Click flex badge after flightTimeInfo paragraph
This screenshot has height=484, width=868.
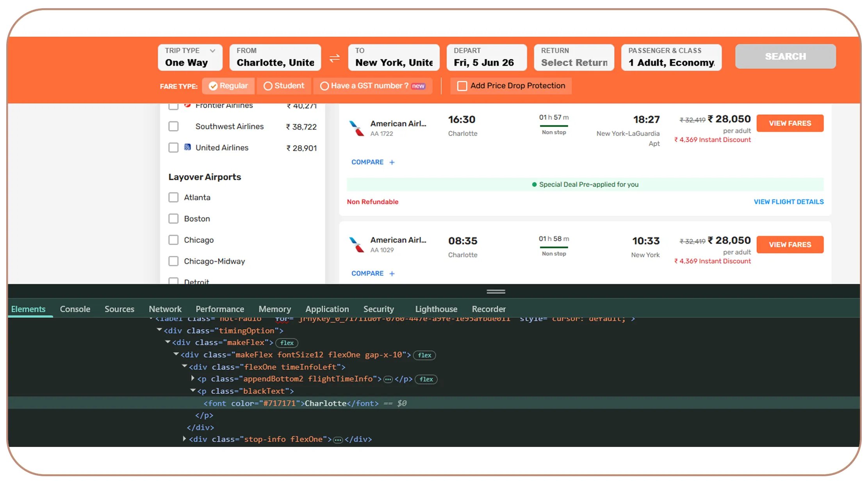point(426,379)
